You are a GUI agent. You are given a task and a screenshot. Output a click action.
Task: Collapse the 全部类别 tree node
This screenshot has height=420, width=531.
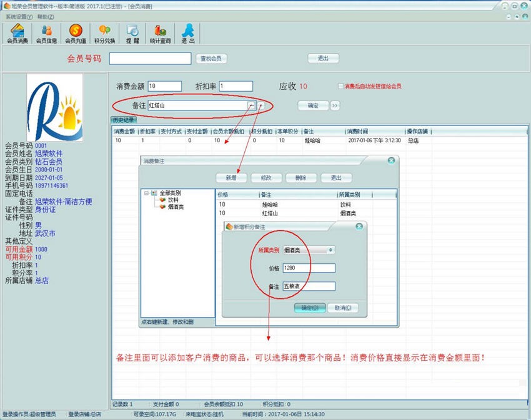pyautogui.click(x=146, y=193)
